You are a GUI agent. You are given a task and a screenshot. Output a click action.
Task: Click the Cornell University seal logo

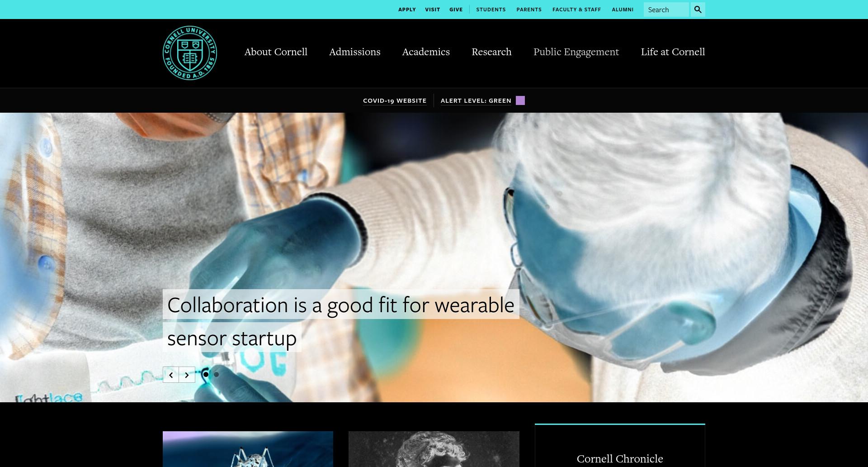point(190,53)
